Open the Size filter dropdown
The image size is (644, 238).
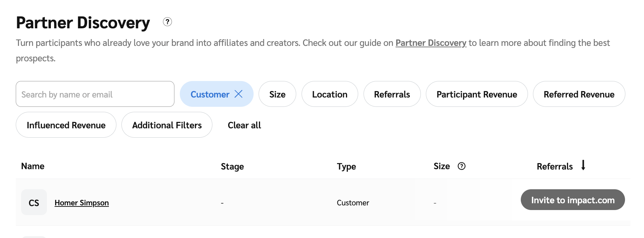(x=277, y=94)
